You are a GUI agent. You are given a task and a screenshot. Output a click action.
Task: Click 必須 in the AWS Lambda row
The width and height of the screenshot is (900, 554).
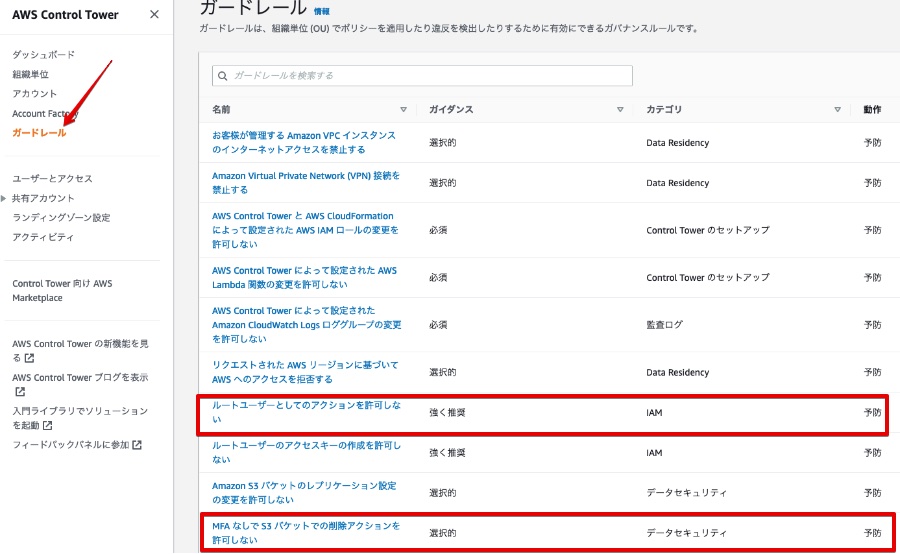[x=438, y=277]
